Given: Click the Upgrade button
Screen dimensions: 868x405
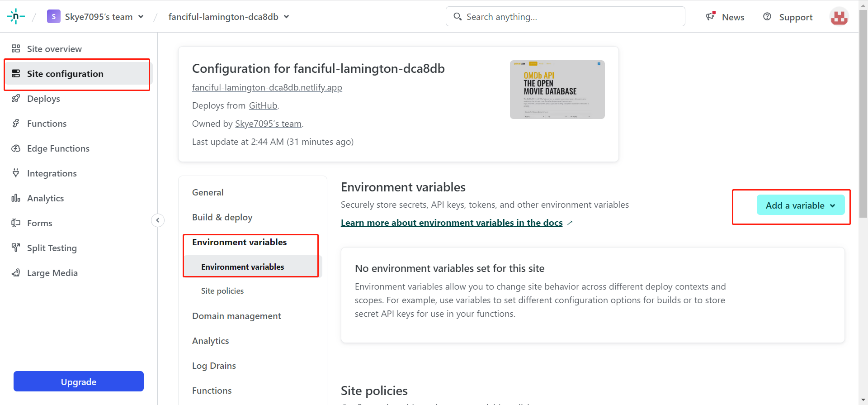Looking at the screenshot, I should (x=79, y=381).
